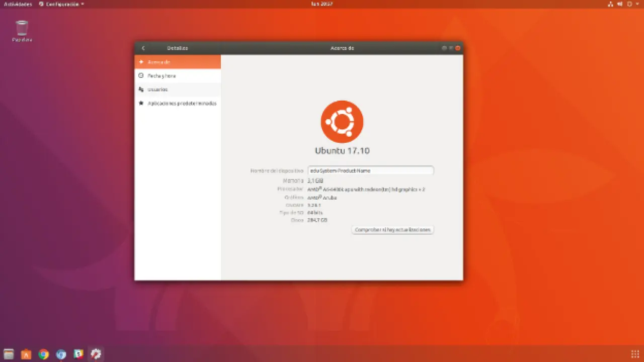Select Acerca de in the sidebar
Image resolution: width=644 pixels, height=362 pixels.
[x=178, y=62]
